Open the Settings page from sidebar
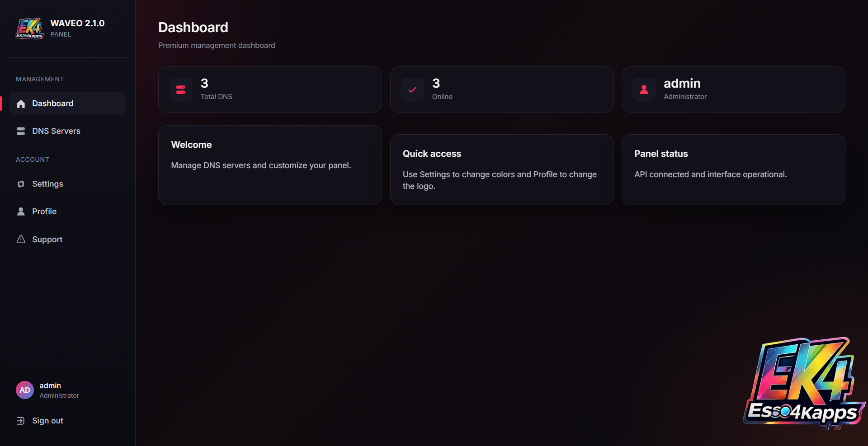 [67, 184]
